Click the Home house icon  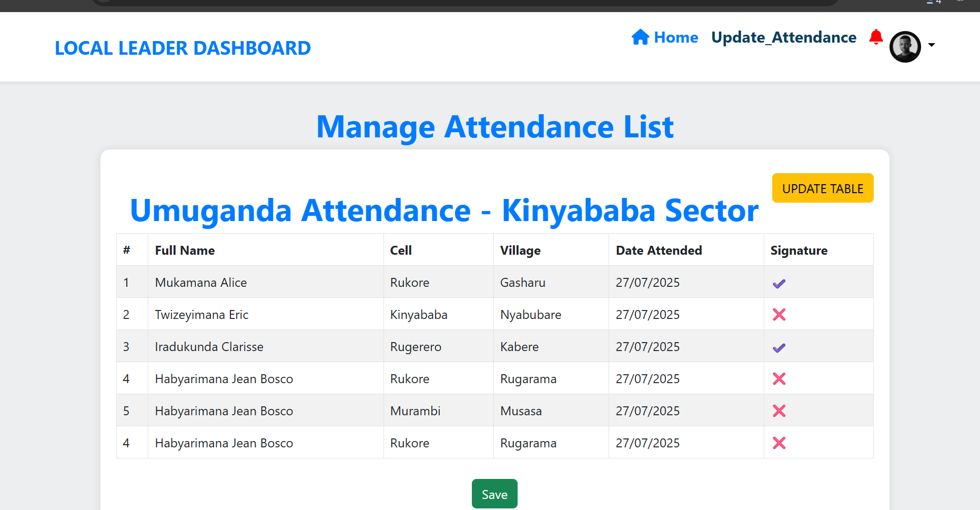640,37
